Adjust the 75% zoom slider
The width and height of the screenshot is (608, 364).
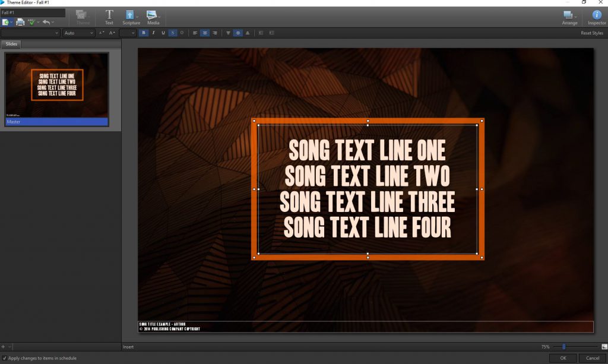[564, 347]
